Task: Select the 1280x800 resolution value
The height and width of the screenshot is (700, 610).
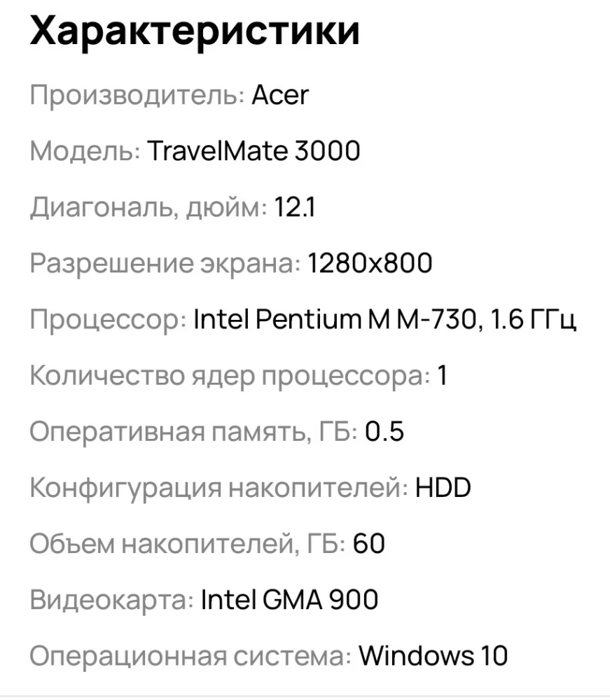Action: [x=370, y=263]
